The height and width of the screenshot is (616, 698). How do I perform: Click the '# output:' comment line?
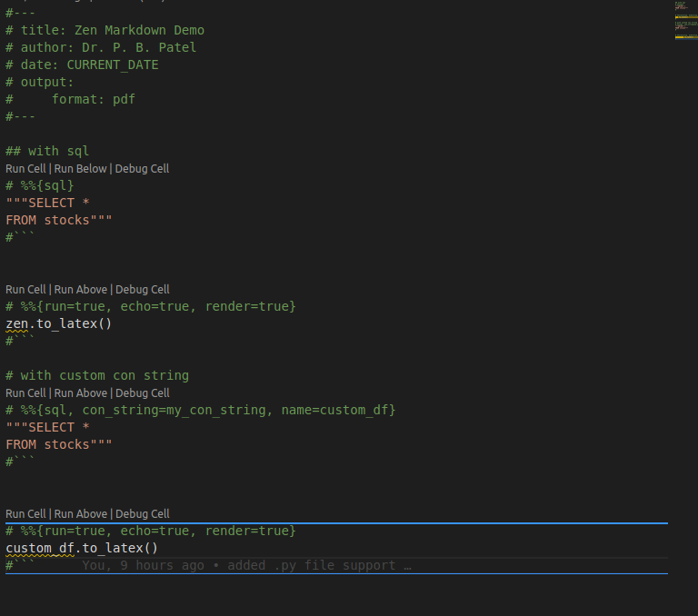[40, 83]
